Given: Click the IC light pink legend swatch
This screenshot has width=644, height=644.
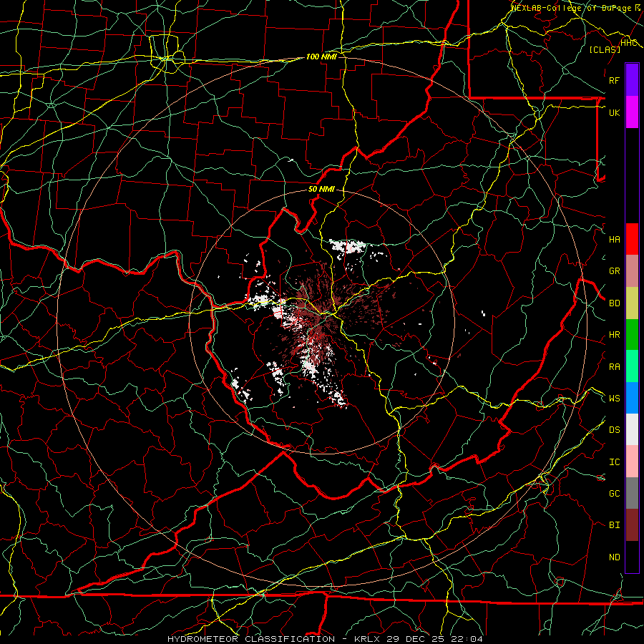Looking at the screenshot, I should (x=632, y=462).
